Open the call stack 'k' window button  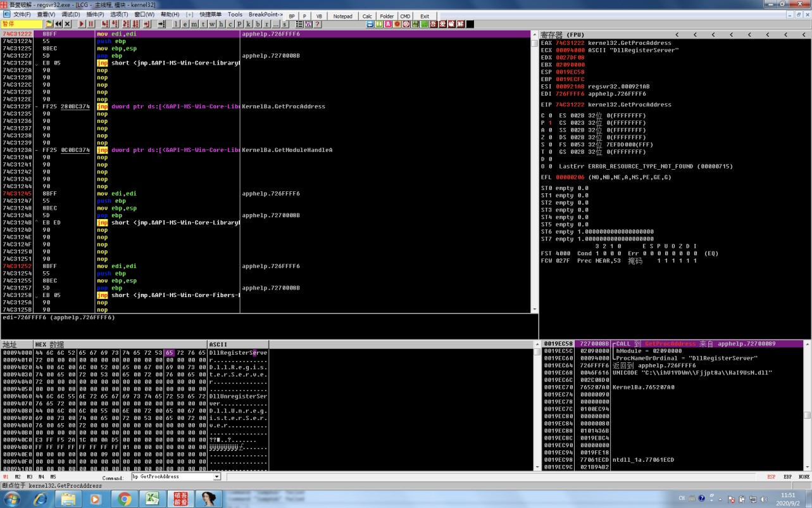click(248, 24)
